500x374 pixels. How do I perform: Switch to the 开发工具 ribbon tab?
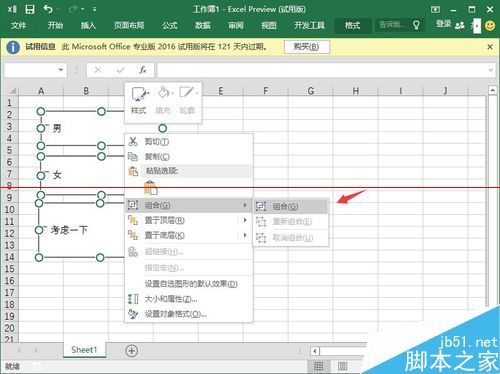pyautogui.click(x=309, y=25)
